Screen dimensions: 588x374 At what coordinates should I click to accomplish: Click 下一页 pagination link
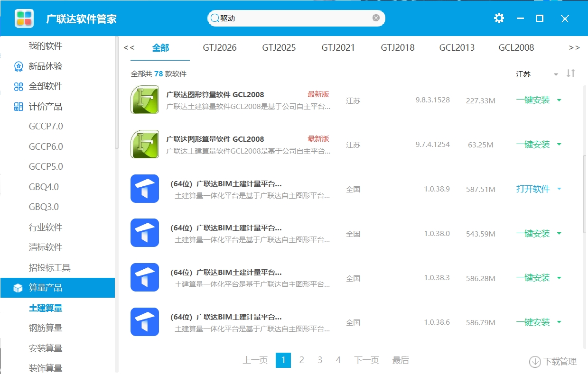[x=367, y=360]
